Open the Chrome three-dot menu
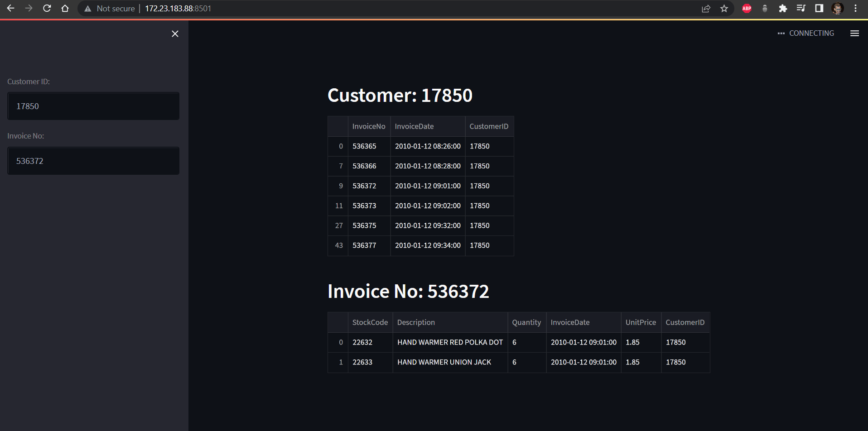Screen dimensions: 868x431 855,8
